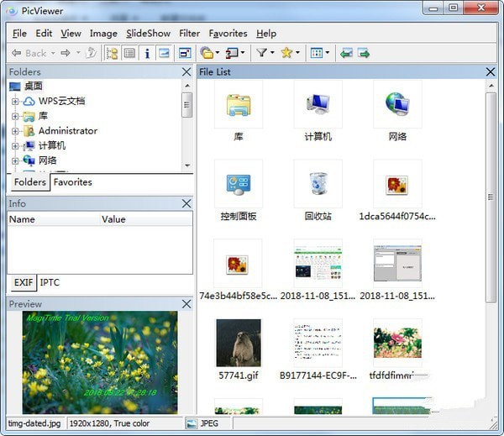Click the green left arrow icon
This screenshot has width=504, height=436.
click(347, 53)
